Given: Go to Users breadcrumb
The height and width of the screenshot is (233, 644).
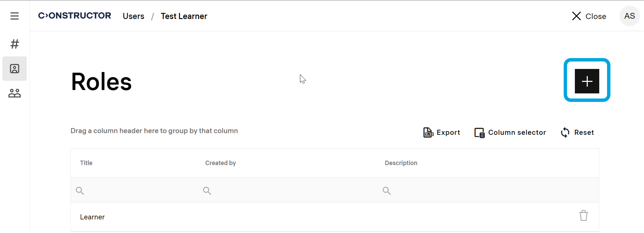Looking at the screenshot, I should (134, 16).
